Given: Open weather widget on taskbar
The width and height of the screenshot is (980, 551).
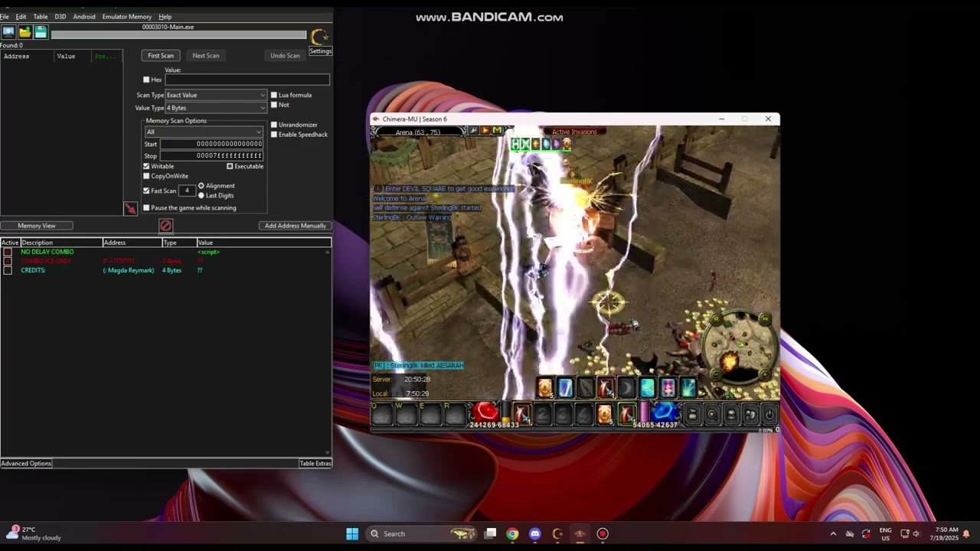Looking at the screenshot, I should pos(33,533).
